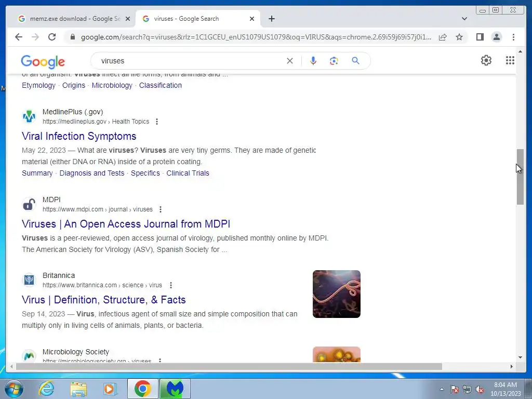Open Viral Infection Symptoms result
The width and height of the screenshot is (532, 399).
pyautogui.click(x=79, y=136)
